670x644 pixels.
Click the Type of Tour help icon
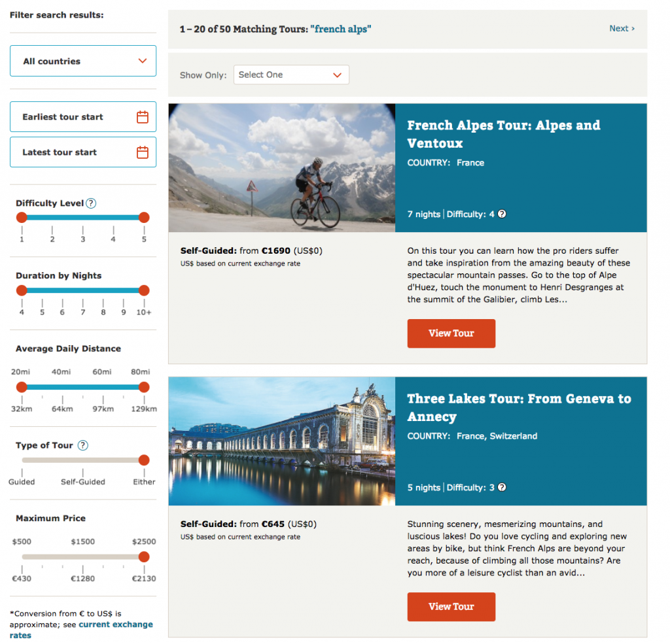[x=82, y=445]
